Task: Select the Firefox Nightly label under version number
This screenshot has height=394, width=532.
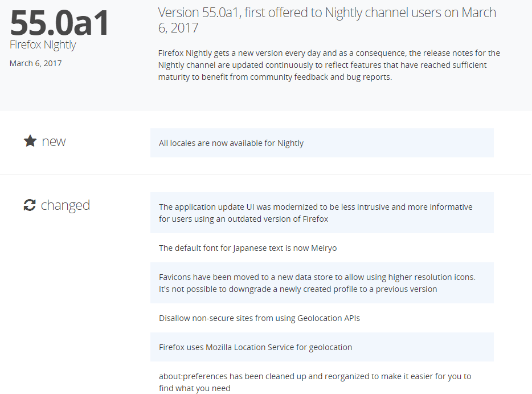Action: (x=43, y=45)
